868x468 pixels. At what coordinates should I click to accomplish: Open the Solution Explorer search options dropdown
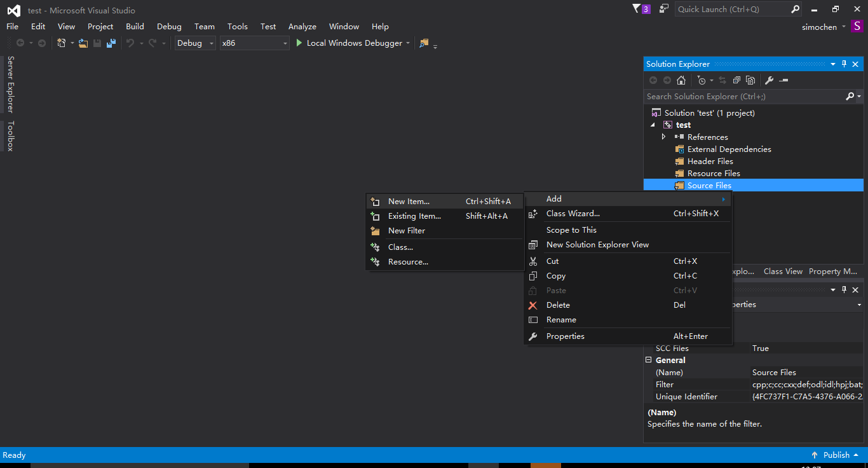[859, 97]
